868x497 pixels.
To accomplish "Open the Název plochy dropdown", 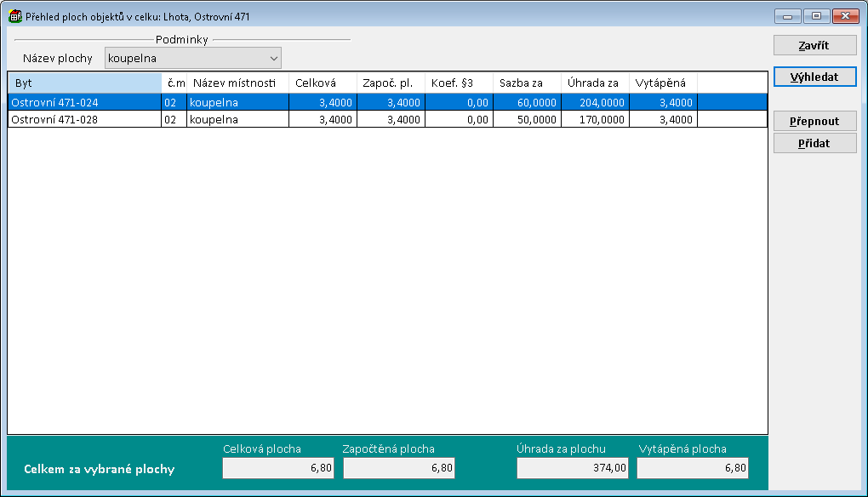I will click(192, 58).
